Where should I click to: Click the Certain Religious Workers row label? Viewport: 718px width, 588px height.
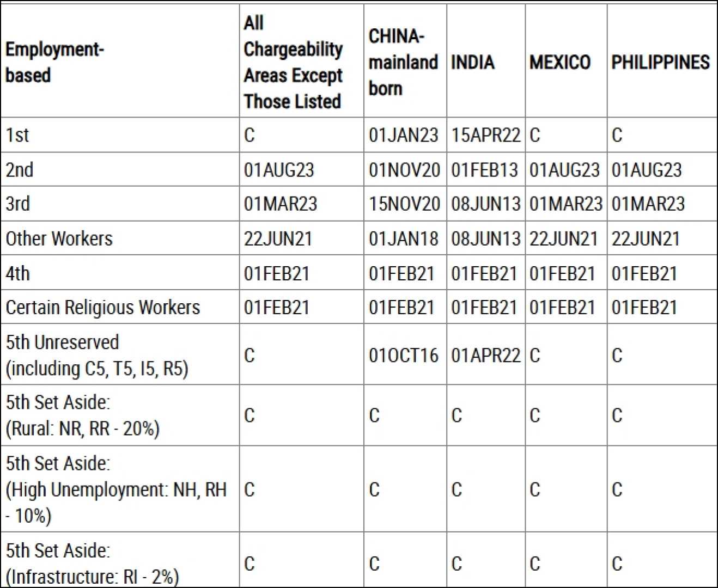click(103, 308)
